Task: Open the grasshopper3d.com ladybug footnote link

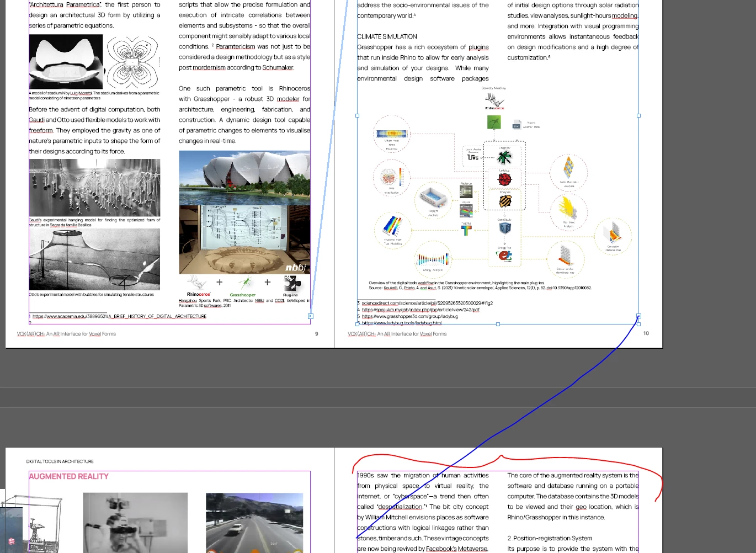Action: click(409, 316)
